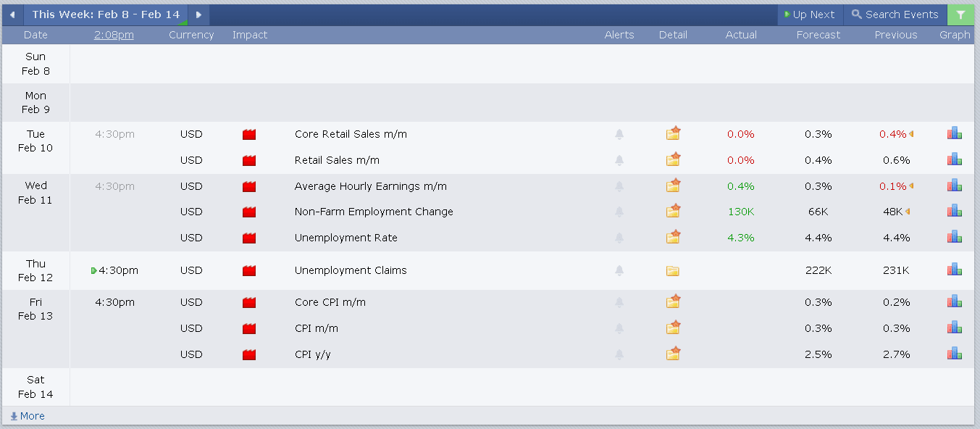Open Search Events
This screenshot has height=429, width=980.
(895, 14)
